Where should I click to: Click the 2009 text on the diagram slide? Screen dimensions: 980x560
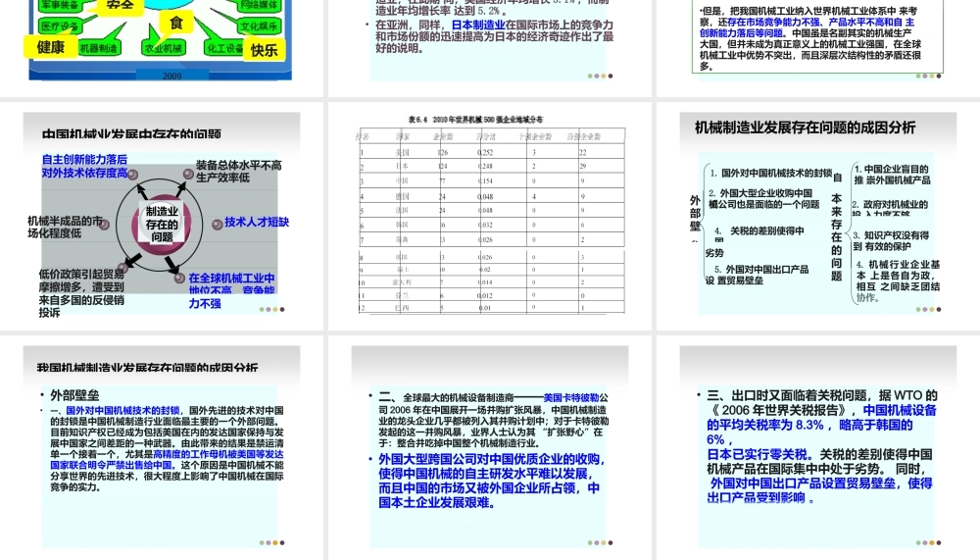tap(171, 76)
